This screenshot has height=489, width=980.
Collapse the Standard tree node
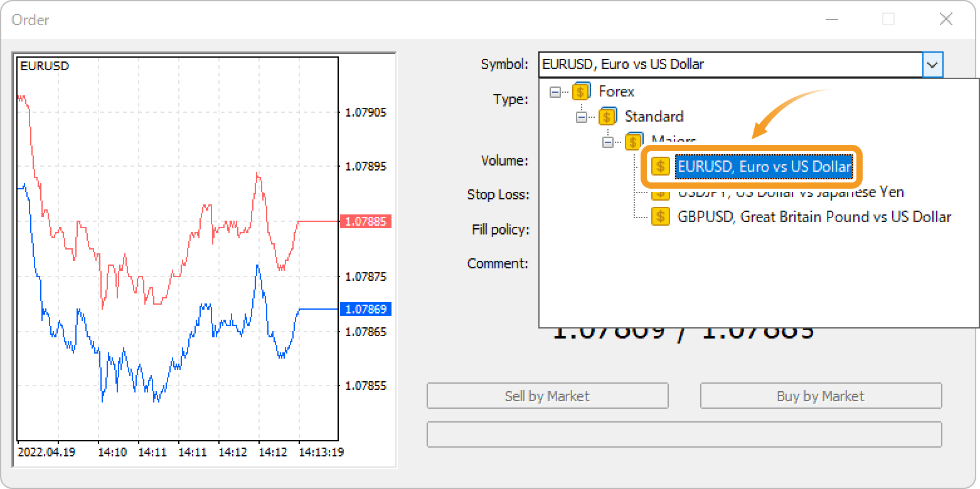[581, 117]
